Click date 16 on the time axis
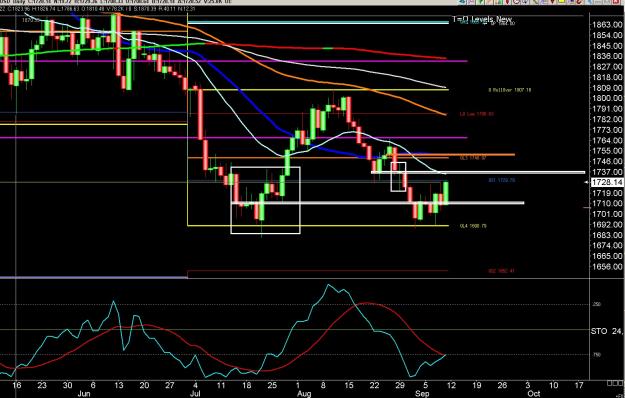 pos(16,385)
